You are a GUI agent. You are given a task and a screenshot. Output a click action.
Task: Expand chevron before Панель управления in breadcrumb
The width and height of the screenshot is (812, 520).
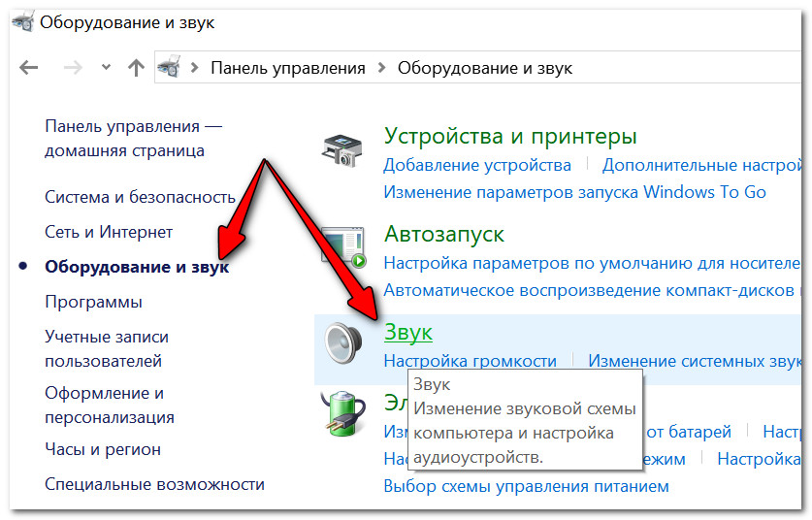click(x=195, y=68)
